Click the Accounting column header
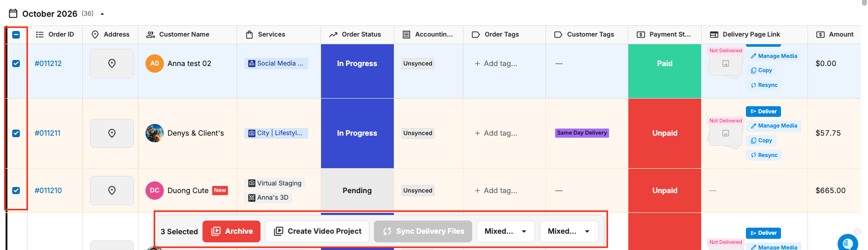868x250 pixels. point(428,35)
